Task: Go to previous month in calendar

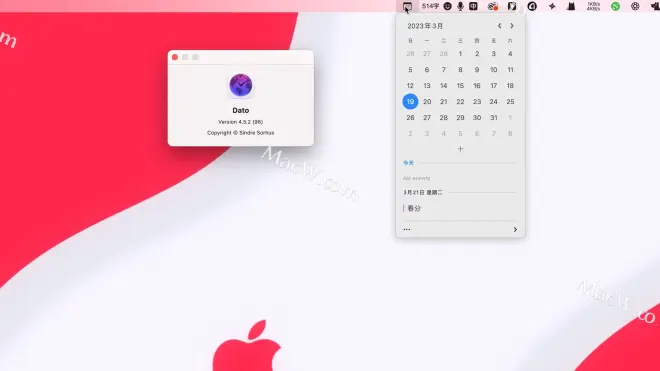Action: click(x=500, y=26)
